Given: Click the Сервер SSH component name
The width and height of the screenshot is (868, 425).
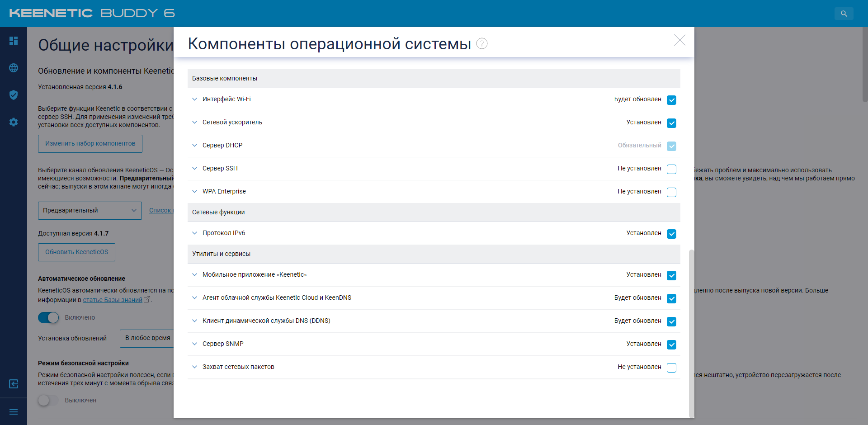Looking at the screenshot, I should tap(220, 168).
